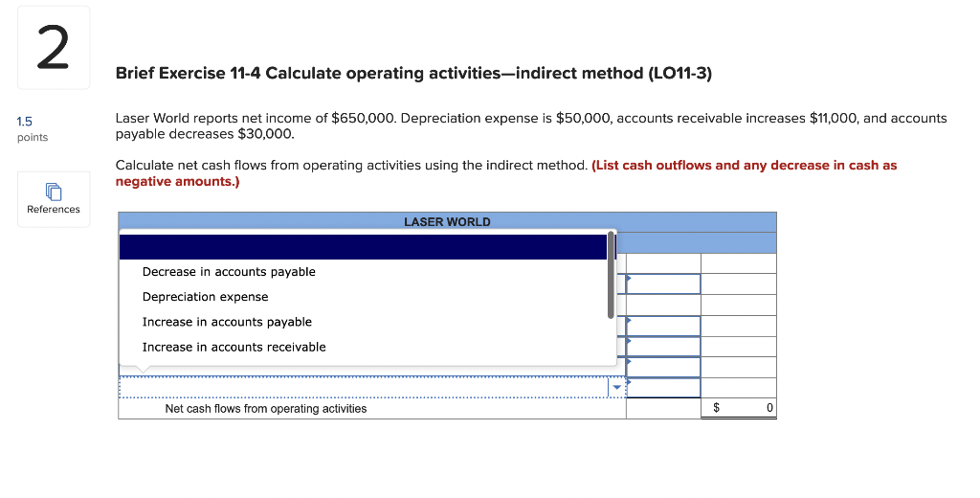This screenshot has height=498, width=980.
Task: Click the Brief Exercise 11-4 title
Action: click(413, 73)
